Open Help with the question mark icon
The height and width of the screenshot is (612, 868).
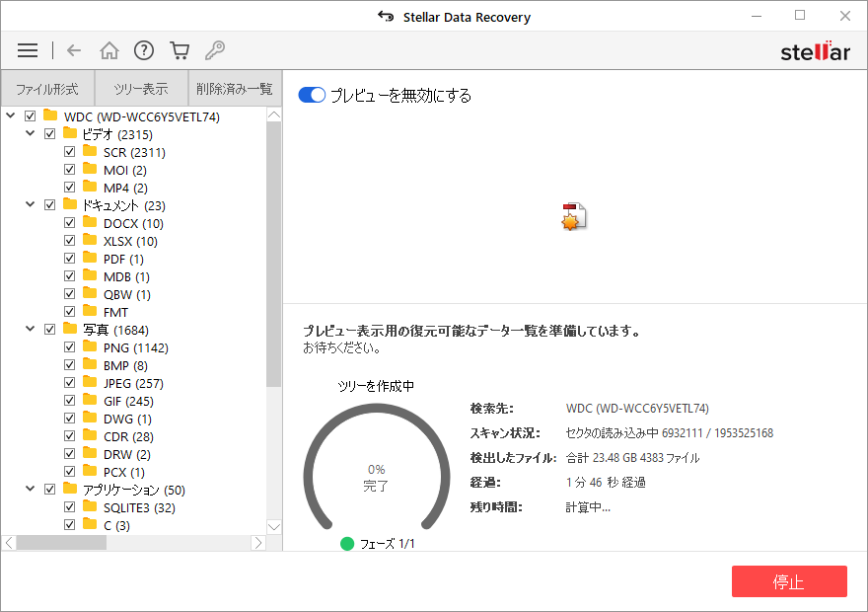click(144, 50)
